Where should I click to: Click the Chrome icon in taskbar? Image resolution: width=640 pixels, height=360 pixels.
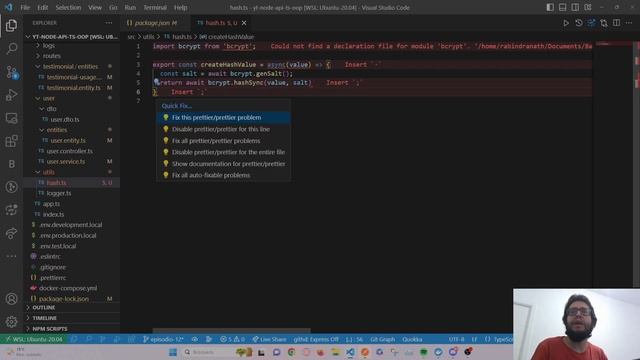point(291,352)
